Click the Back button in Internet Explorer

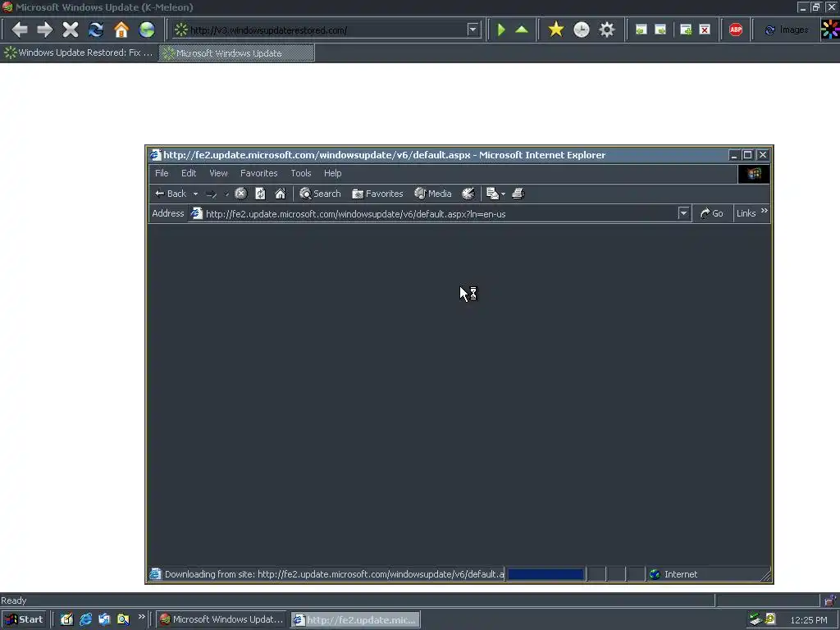click(171, 194)
